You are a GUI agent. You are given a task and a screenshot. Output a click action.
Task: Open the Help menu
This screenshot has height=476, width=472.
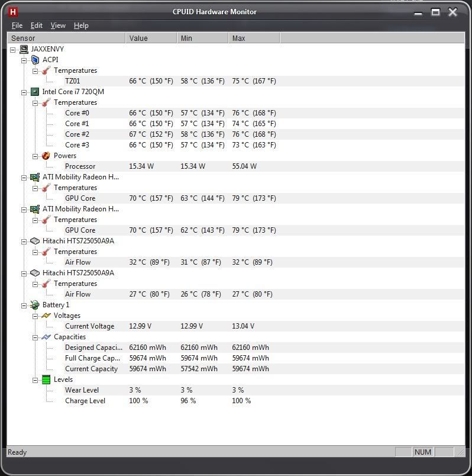[x=81, y=25]
